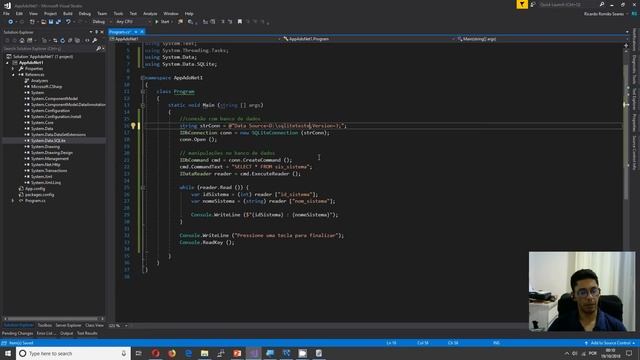Open Opera from the taskbar
The width and height of the screenshot is (640, 360).
156,353
